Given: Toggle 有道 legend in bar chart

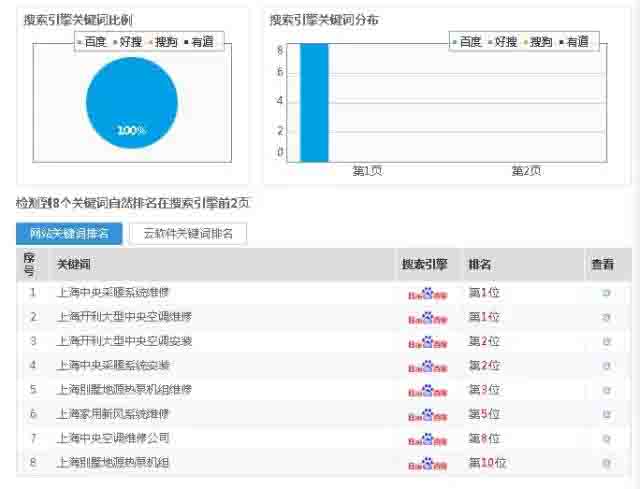Looking at the screenshot, I should (x=575, y=42).
